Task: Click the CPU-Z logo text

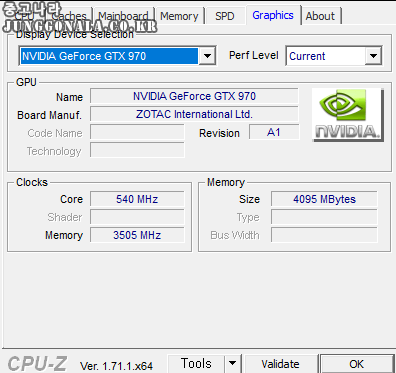Action: (37, 364)
